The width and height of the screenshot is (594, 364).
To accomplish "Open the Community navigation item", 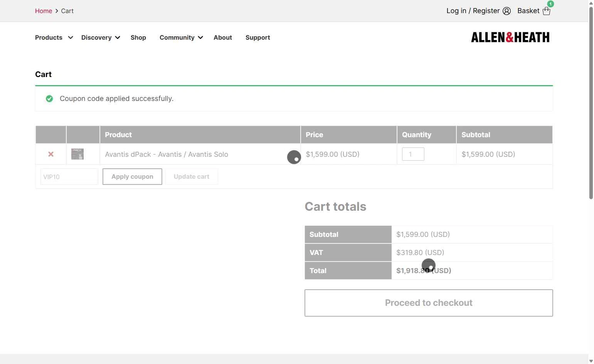I will tap(177, 37).
